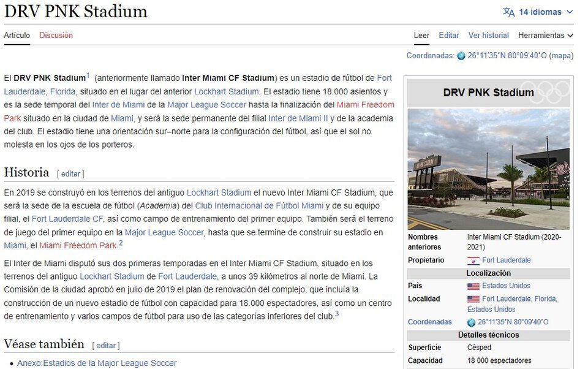Click the mapa link near coordinates
Image resolution: width=588 pixels, height=369 pixels.
[561, 56]
